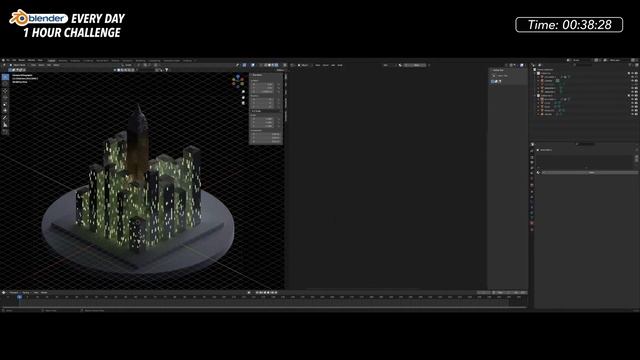Select the Select Box tool in viewport toolbar
Screen dimensions: 640x360
pos(5,77)
